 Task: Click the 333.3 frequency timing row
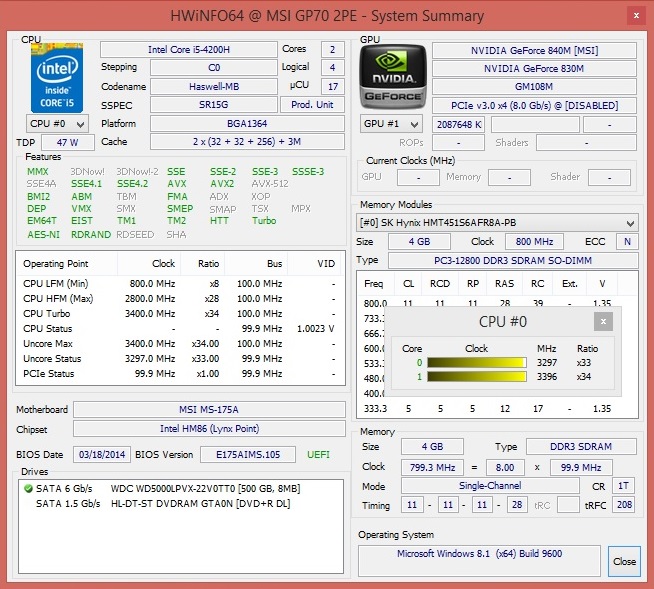point(497,408)
